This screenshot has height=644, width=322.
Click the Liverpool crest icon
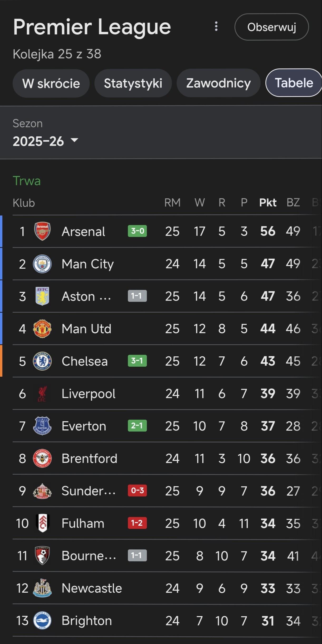pos(42,394)
